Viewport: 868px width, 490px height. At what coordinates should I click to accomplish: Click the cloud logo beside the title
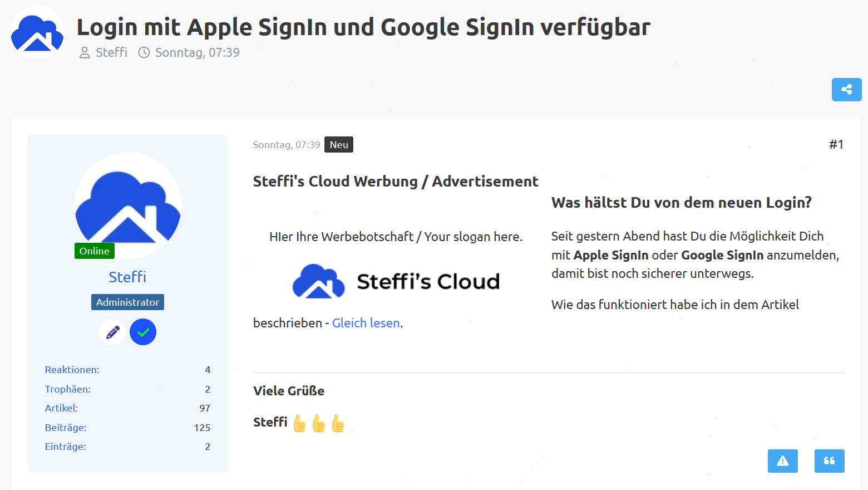click(37, 32)
